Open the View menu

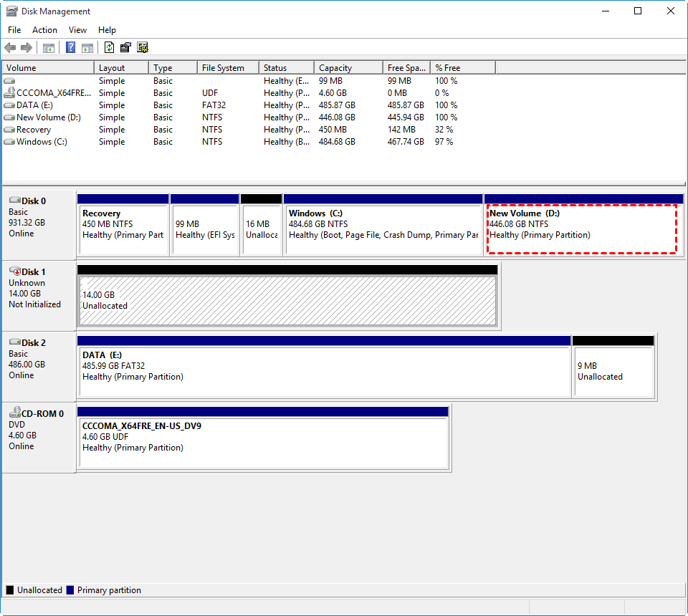coord(77,30)
